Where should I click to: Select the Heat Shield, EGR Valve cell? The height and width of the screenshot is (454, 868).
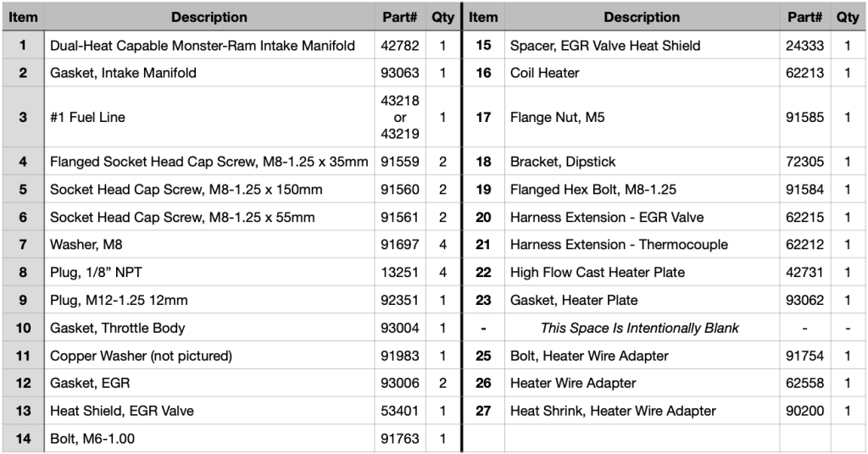click(x=122, y=411)
